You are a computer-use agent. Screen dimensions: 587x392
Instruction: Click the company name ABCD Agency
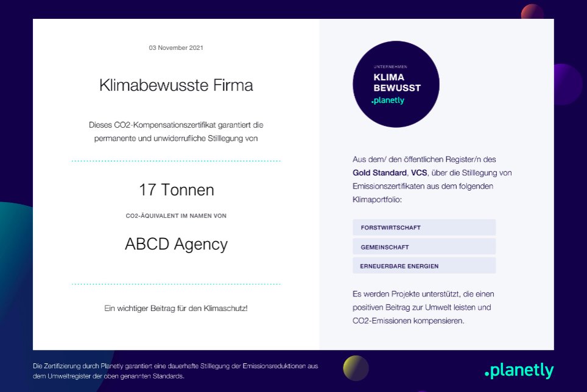tap(176, 244)
